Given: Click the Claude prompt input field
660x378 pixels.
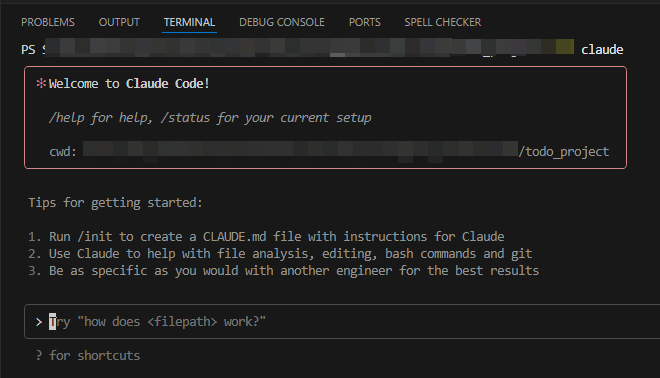Looking at the screenshot, I should click(x=342, y=322).
